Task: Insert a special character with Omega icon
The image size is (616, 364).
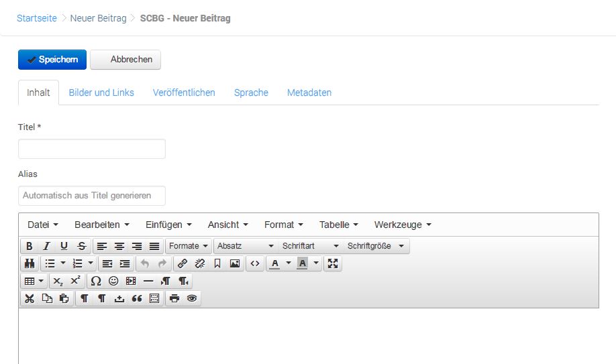Action: pos(96,281)
